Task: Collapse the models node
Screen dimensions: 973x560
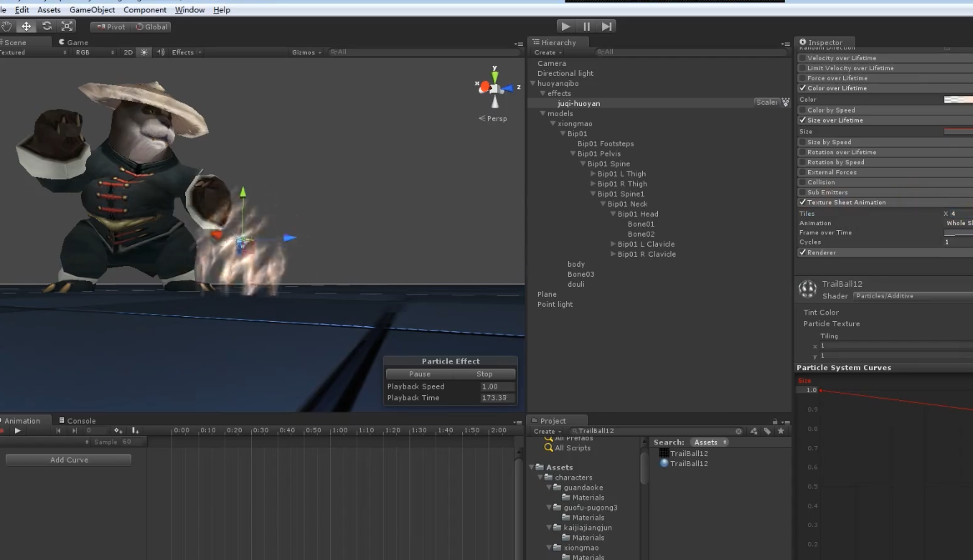Action: coord(542,114)
